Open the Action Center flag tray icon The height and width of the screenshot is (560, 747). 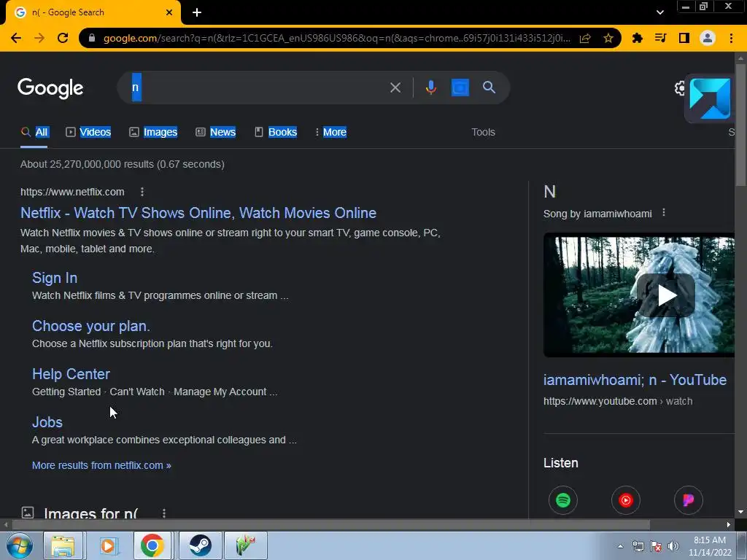[656, 546]
